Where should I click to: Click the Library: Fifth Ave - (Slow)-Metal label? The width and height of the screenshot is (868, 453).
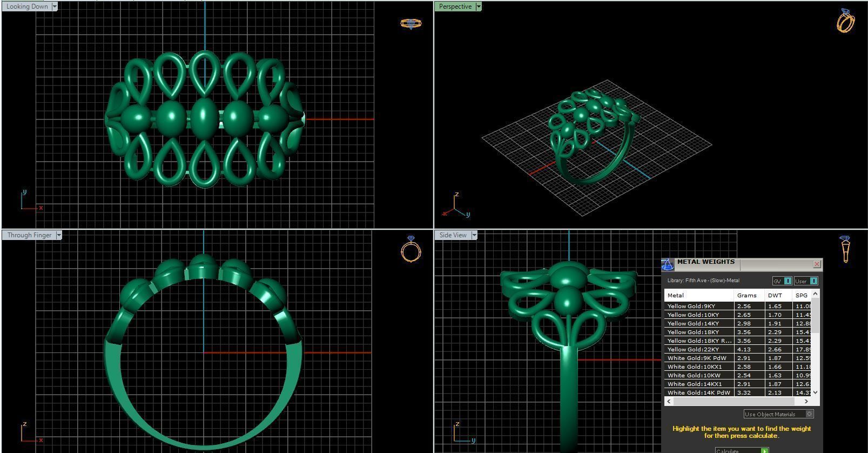703,281
